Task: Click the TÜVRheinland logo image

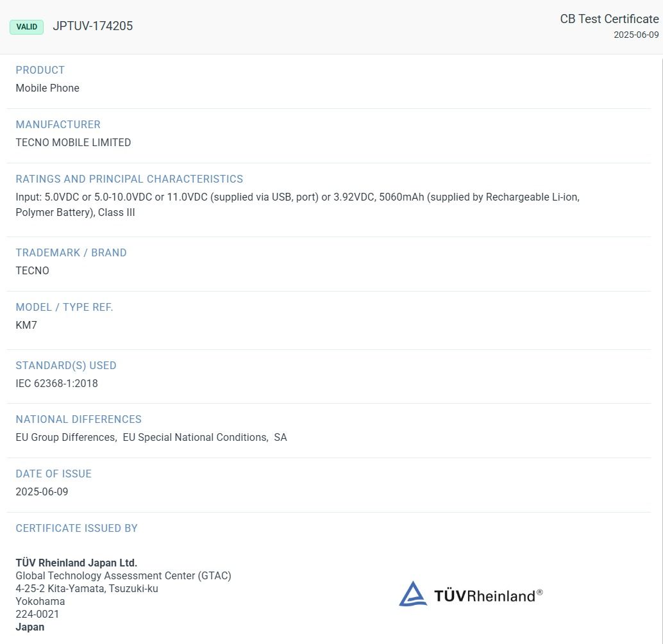Action: click(x=471, y=594)
